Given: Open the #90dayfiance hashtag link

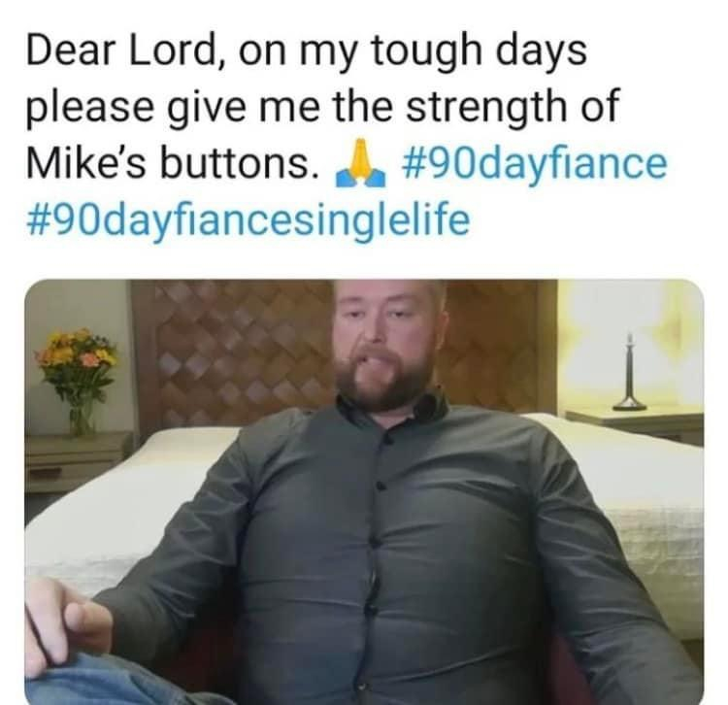Looking at the screenshot, I should [536, 163].
